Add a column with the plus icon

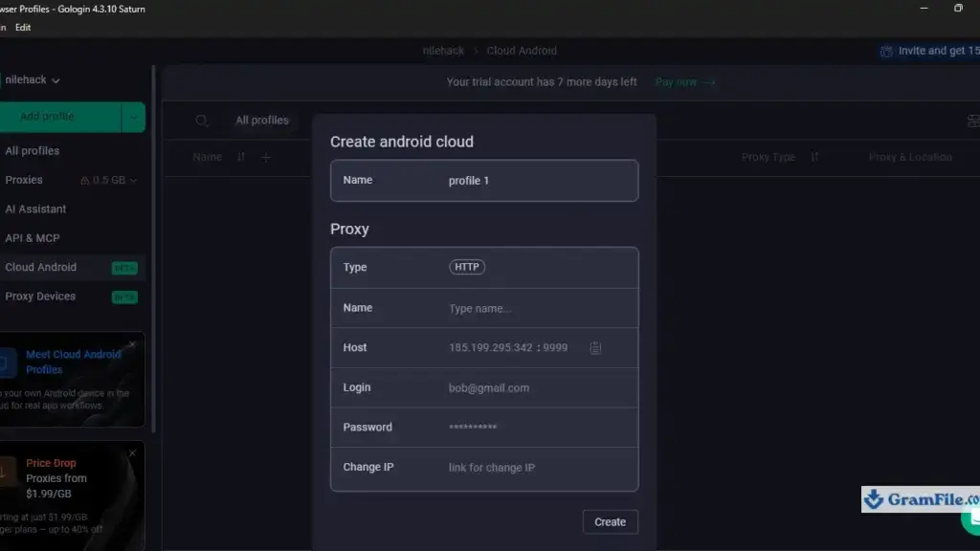[266, 158]
